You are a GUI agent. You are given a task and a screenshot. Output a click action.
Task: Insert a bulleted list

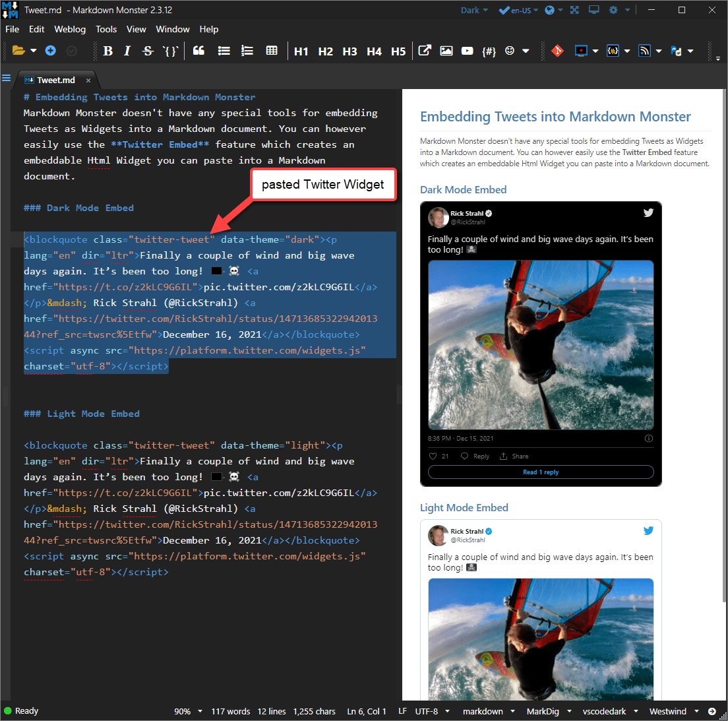(x=224, y=51)
